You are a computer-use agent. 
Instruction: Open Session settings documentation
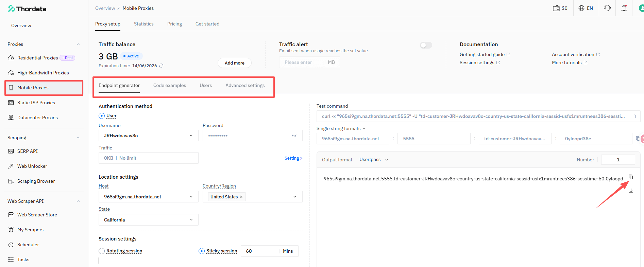coord(480,63)
